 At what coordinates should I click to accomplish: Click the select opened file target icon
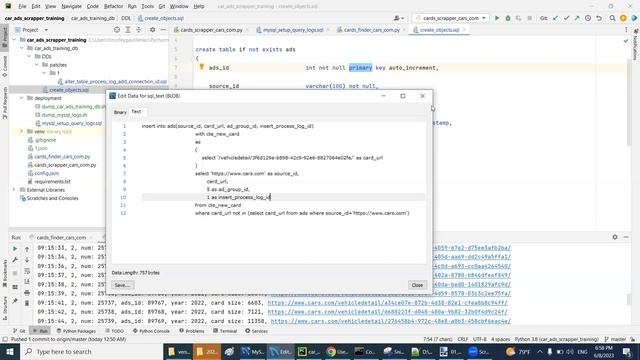(117, 30)
